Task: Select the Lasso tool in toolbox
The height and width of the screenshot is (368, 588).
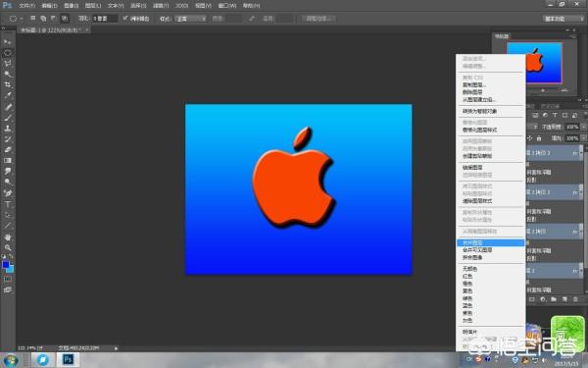Action: (x=8, y=64)
